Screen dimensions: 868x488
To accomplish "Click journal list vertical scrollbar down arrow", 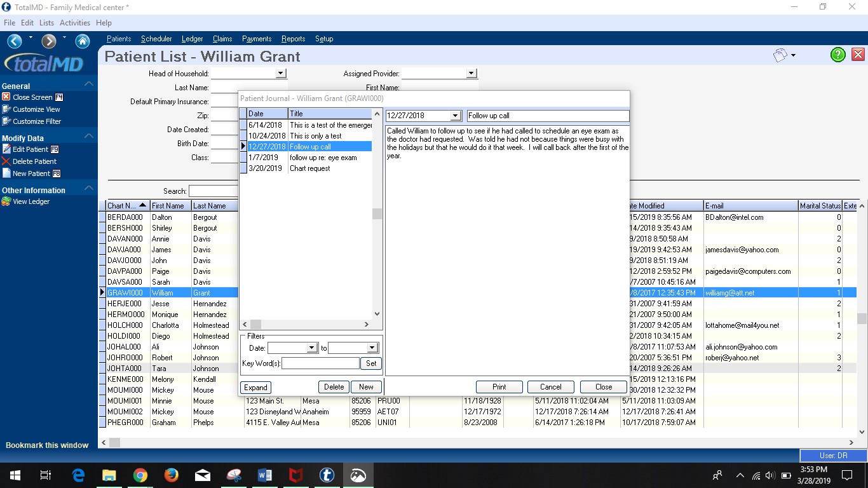I will 377,314.
